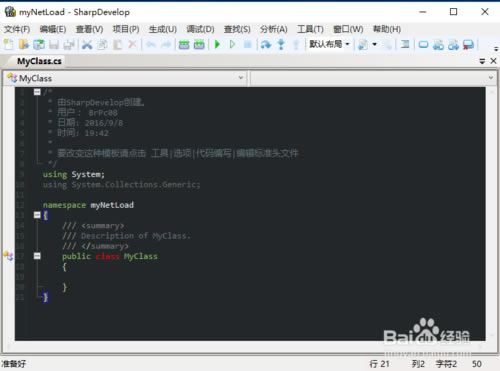Click the document icon right of 默认布局

click(363, 44)
